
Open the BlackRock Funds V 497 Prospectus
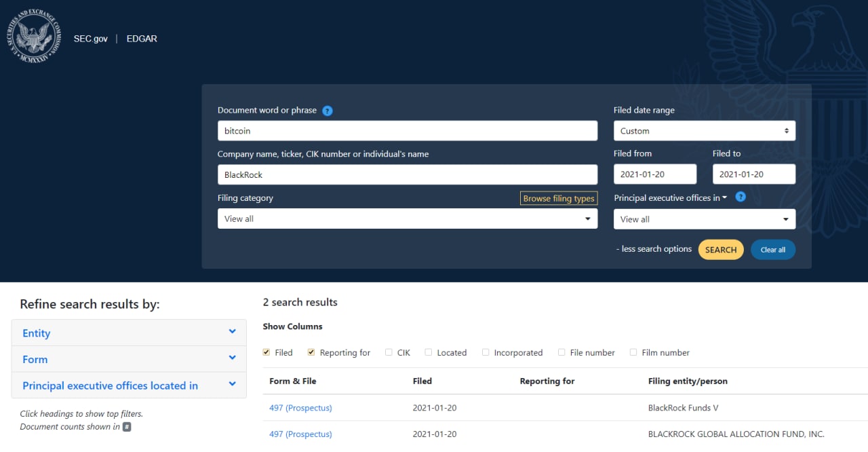pos(300,408)
